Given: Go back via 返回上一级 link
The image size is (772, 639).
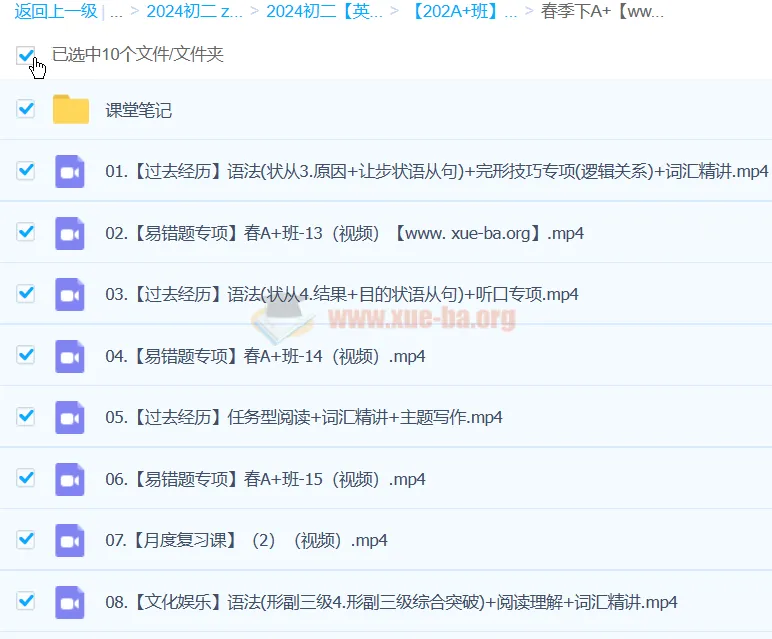Looking at the screenshot, I should pos(56,12).
